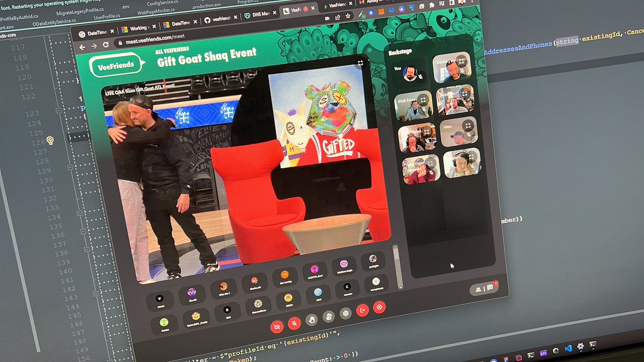Select the Ben Lumley audience member

[284, 276]
